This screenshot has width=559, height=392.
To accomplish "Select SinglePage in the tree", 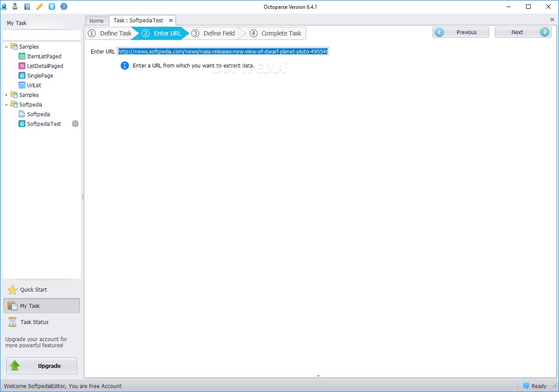I will click(40, 75).
